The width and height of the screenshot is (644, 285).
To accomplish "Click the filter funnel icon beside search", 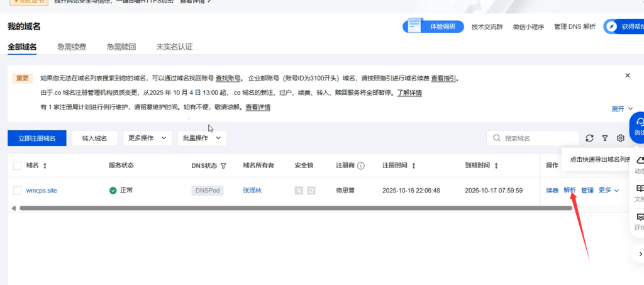I will [x=605, y=138].
